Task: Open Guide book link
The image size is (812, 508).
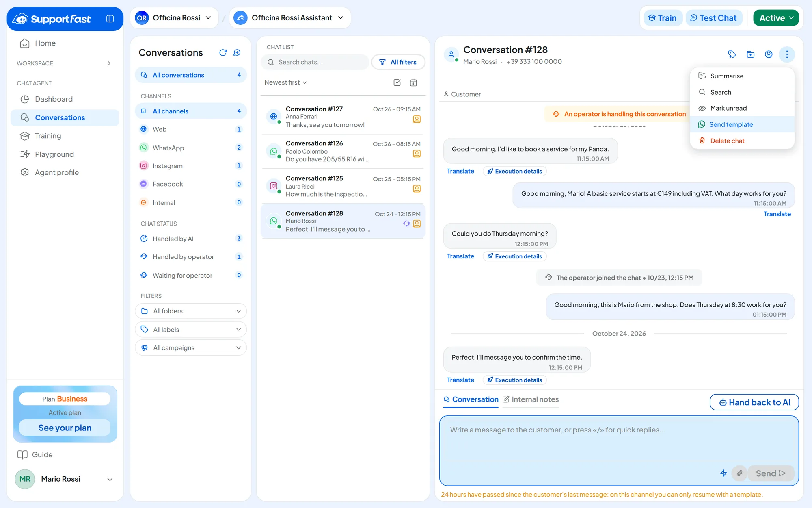Action: coord(35,454)
